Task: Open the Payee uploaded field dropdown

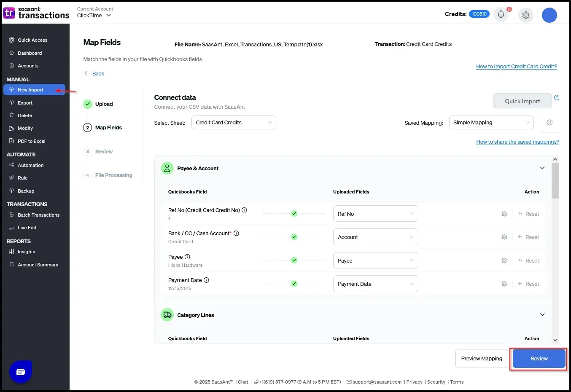Action: point(375,260)
